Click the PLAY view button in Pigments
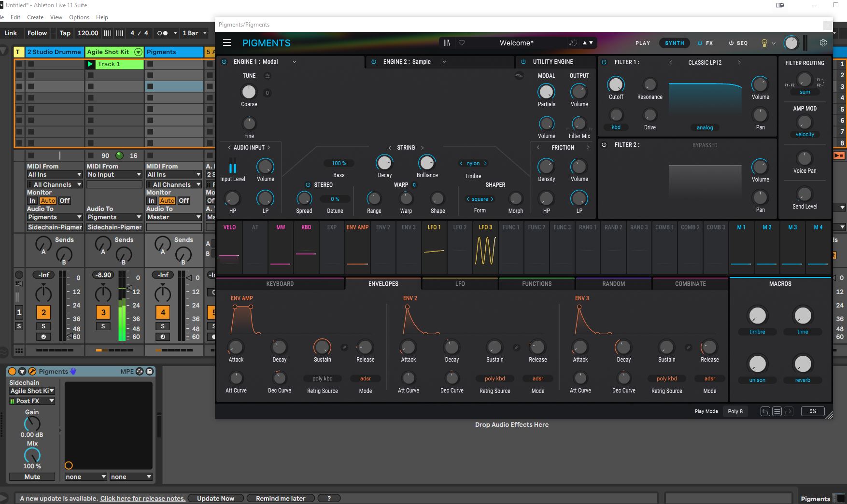This screenshot has width=847, height=504. pos(643,43)
